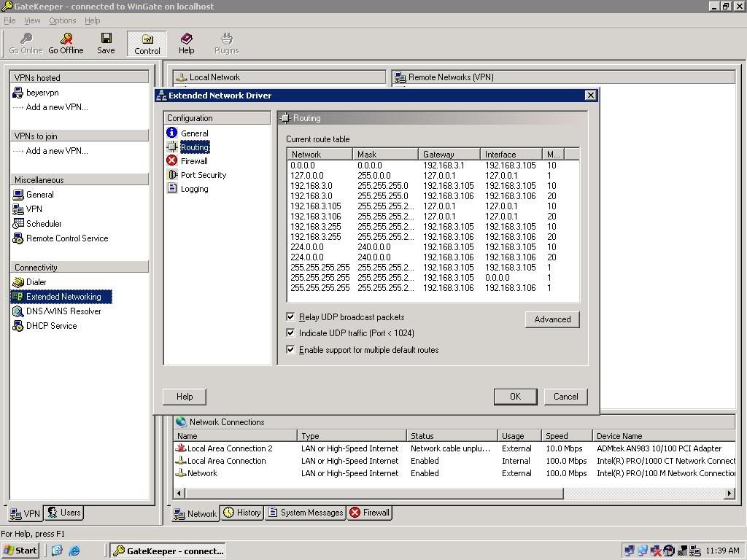Switch to the VPN left-panel tab
This screenshot has height=560, width=747.
pyautogui.click(x=26, y=513)
